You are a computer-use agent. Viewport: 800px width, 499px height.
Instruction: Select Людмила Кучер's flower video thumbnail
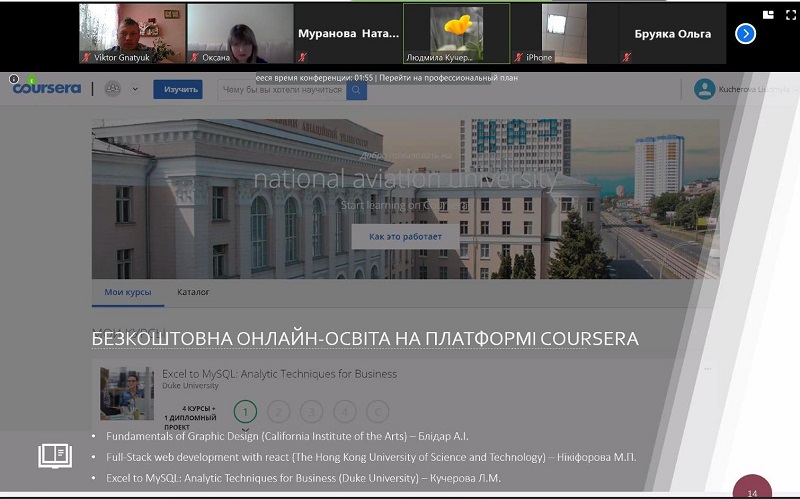[x=456, y=33]
